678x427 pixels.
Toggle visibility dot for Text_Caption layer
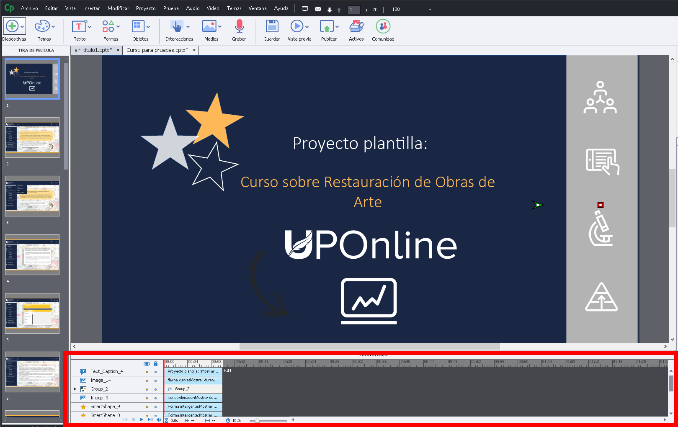(147, 371)
